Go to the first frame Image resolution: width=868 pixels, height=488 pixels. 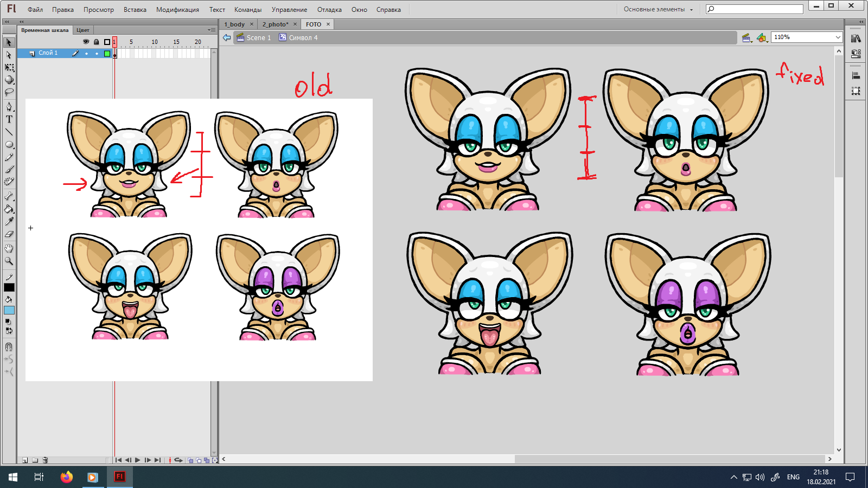[x=118, y=460]
